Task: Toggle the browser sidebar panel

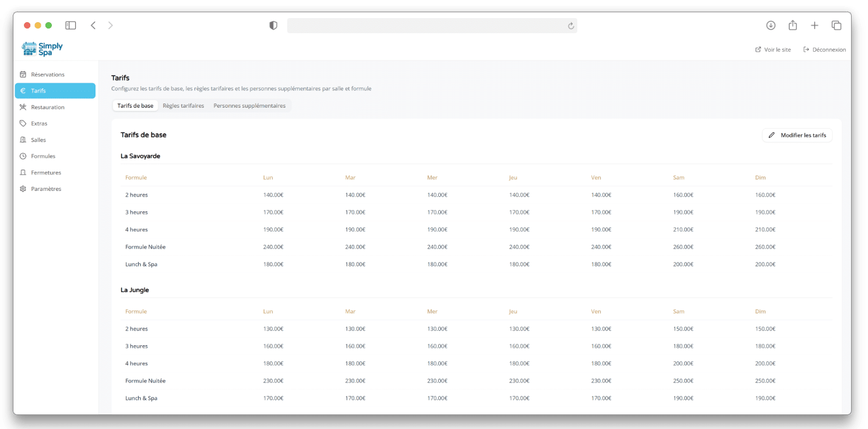Action: coord(70,25)
